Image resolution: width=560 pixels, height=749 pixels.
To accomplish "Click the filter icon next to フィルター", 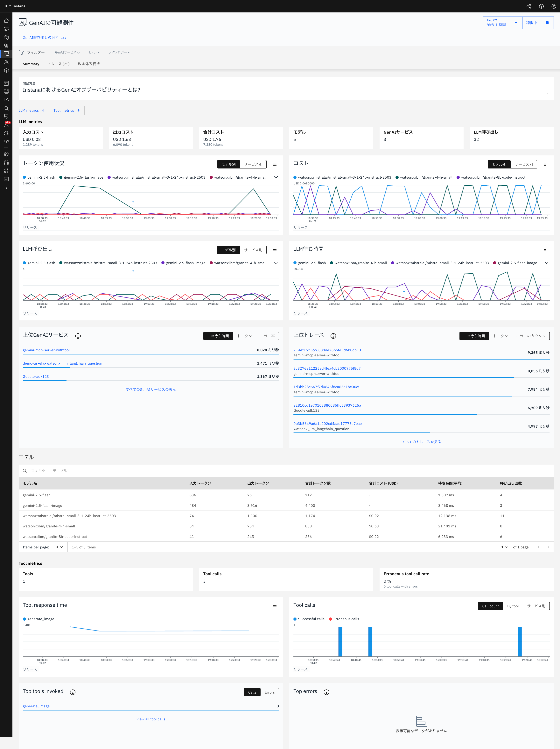I will pos(22,52).
